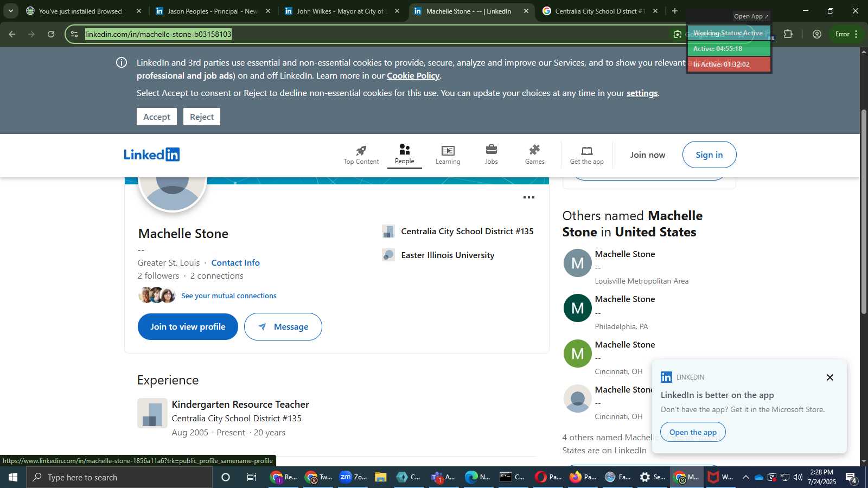Adjust volume via the speaker tray icon

pyautogui.click(x=797, y=477)
